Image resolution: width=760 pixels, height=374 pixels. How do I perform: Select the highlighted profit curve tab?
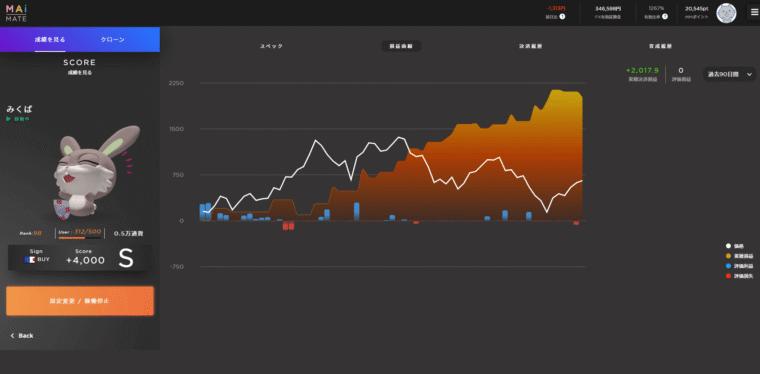point(401,46)
